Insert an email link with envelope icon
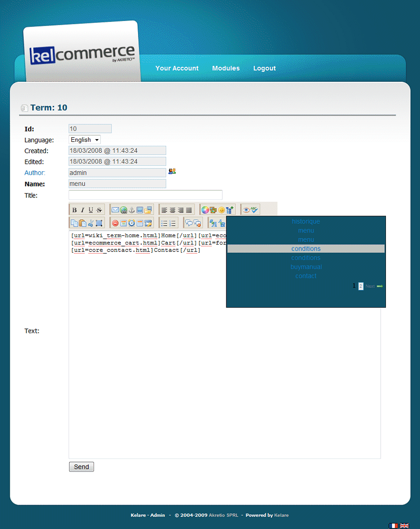 (x=115, y=210)
